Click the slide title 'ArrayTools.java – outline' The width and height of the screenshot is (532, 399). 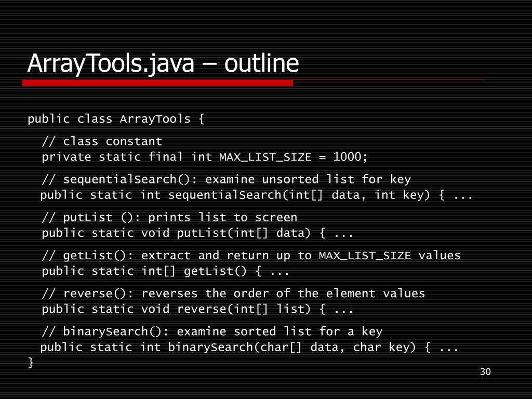[x=163, y=63]
